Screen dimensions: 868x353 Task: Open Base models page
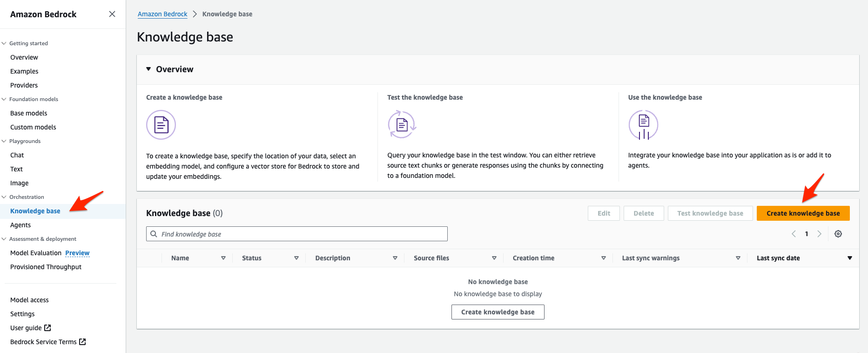point(29,113)
